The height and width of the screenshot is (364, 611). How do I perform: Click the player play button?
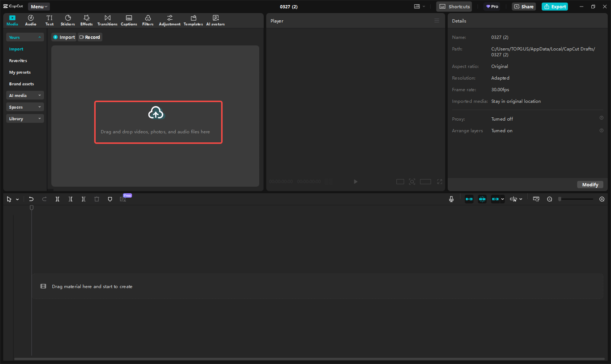(356, 182)
